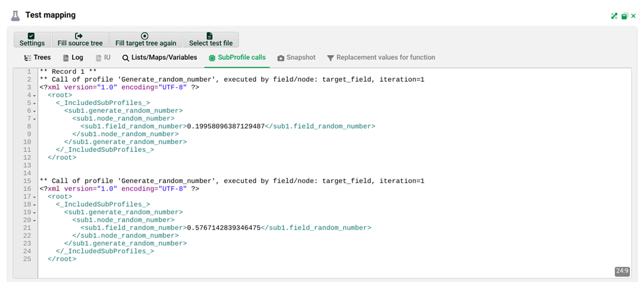
Task: Open the Snapshot tab
Action: point(296,58)
